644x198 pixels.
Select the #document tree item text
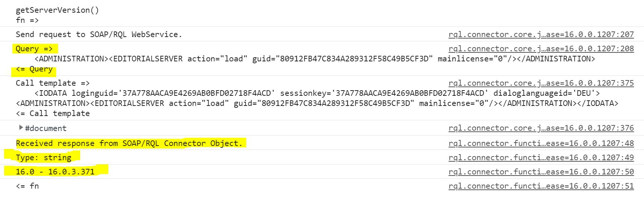coord(46,128)
